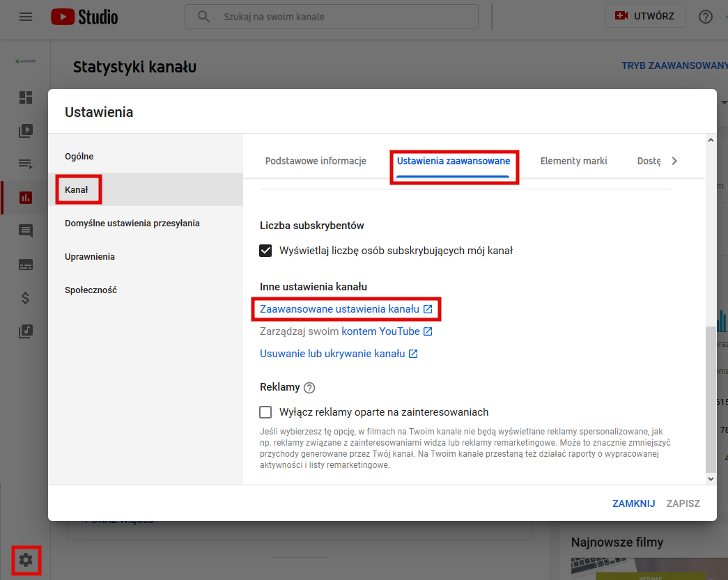
Task: Click TRYB ZAAWANSOWANY link
Action: coord(674,66)
